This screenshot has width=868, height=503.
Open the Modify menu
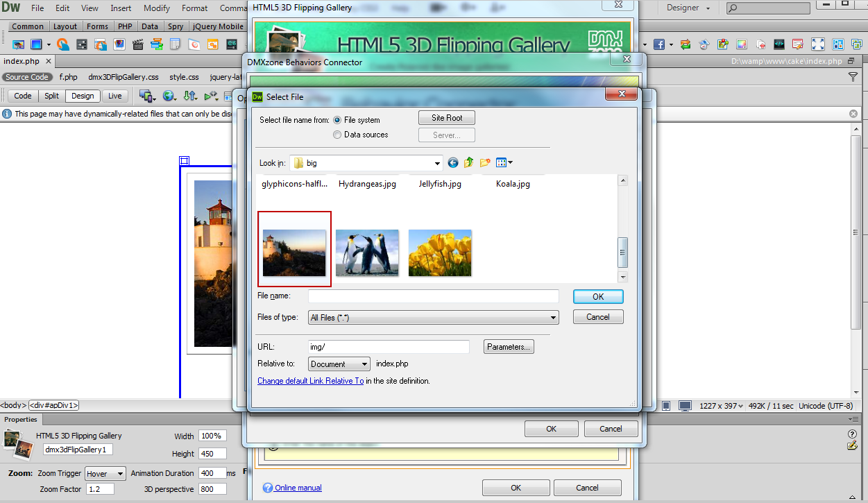point(157,8)
